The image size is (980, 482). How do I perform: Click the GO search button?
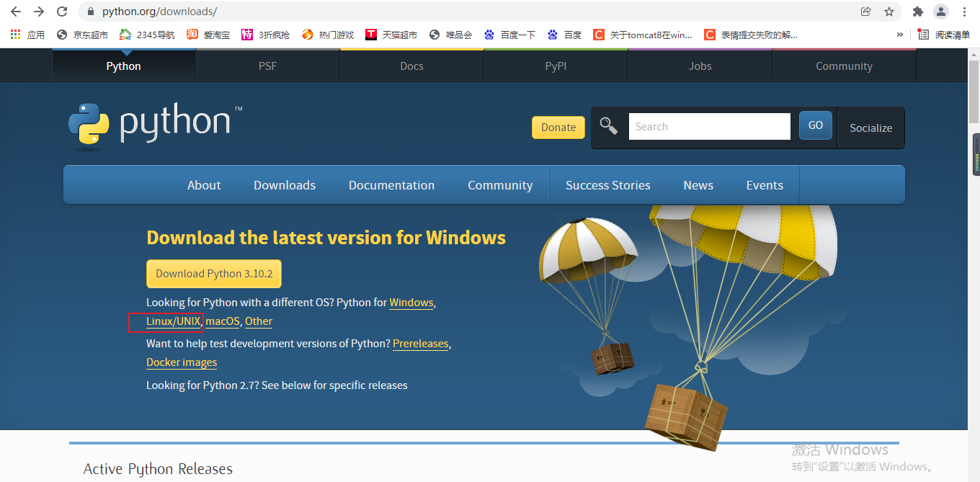click(x=816, y=125)
